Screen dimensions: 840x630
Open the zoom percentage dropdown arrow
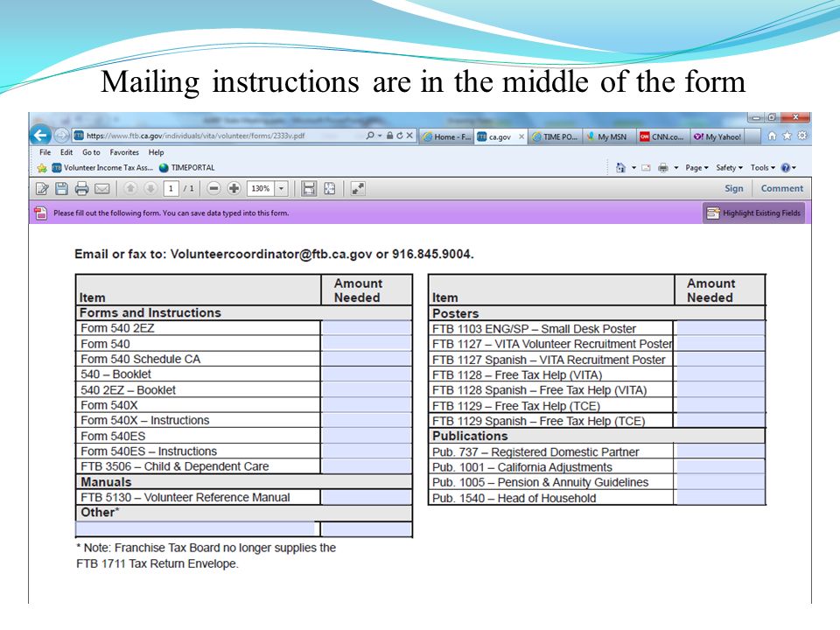point(281,189)
